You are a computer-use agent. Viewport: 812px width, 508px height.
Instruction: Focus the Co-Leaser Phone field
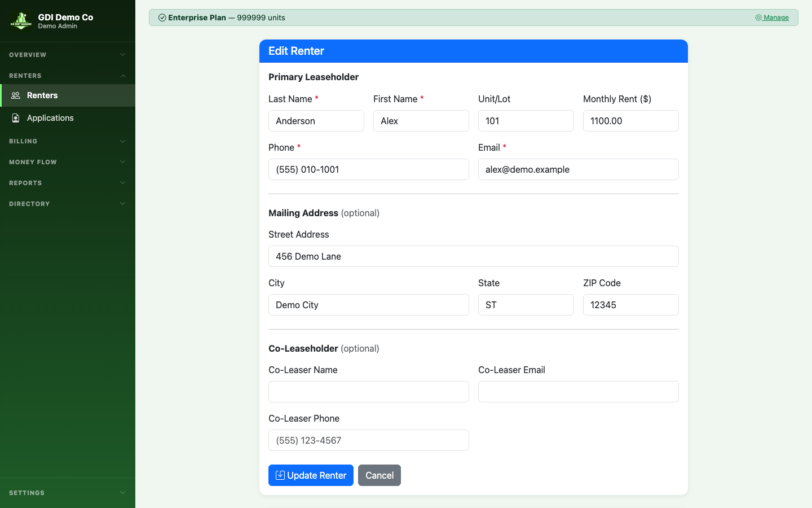[x=369, y=440]
